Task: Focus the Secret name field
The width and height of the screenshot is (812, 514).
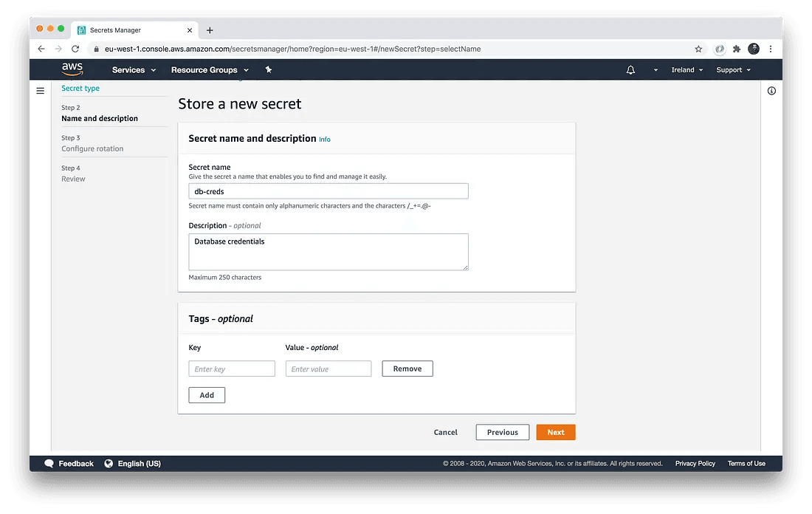Action: click(328, 191)
